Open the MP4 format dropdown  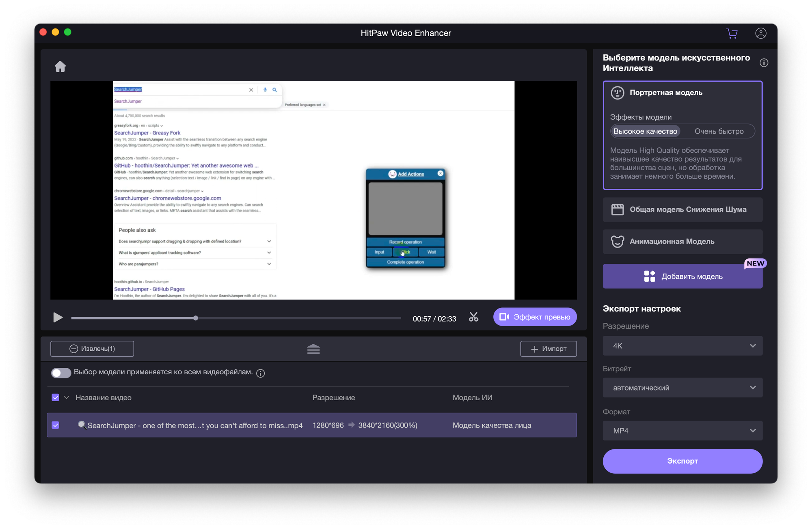point(682,431)
